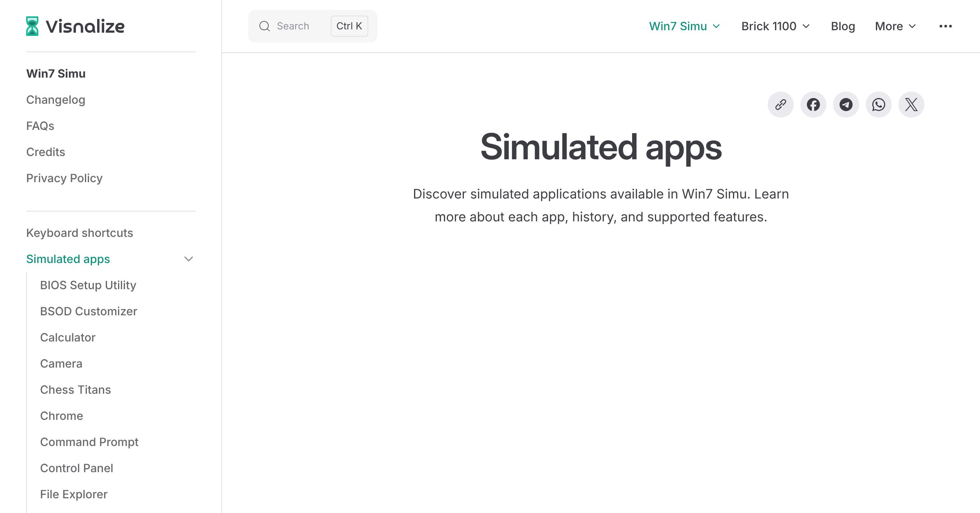Open the Command Prompt documentation
Viewport: 980px width, 513px height.
(x=89, y=442)
